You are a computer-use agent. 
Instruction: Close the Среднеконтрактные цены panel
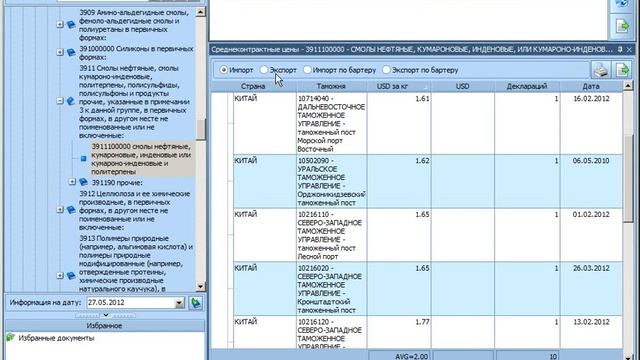pos(629,49)
